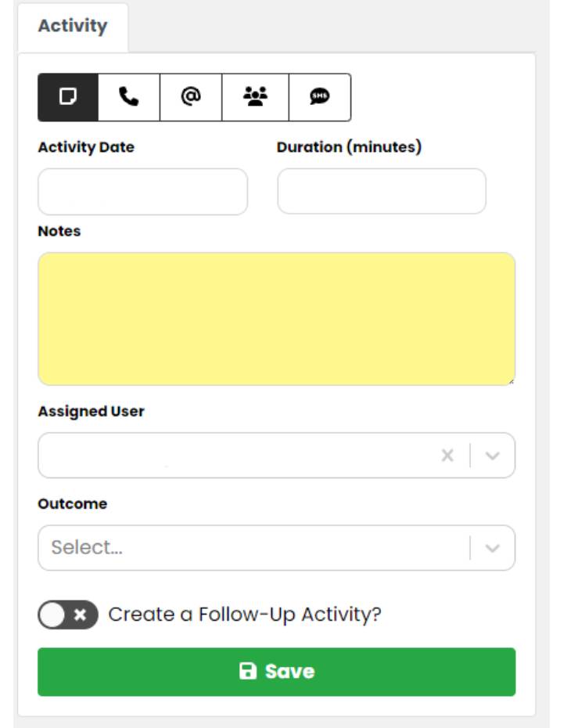Focus the Activity Date field
564x728 pixels.
tap(142, 192)
